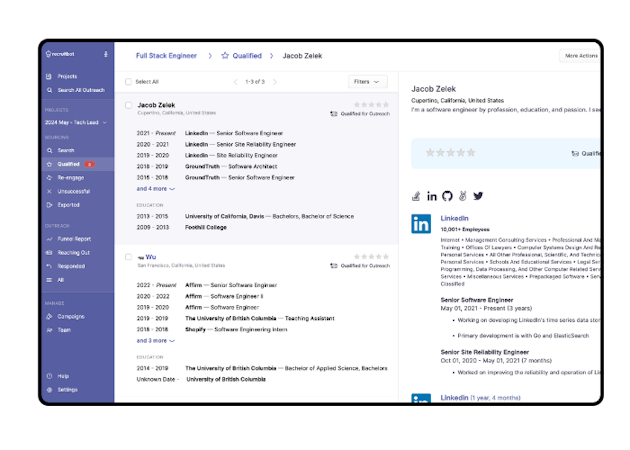Screen dimensions: 630x450
Task: Go to previous page of candidates
Action: (235, 82)
